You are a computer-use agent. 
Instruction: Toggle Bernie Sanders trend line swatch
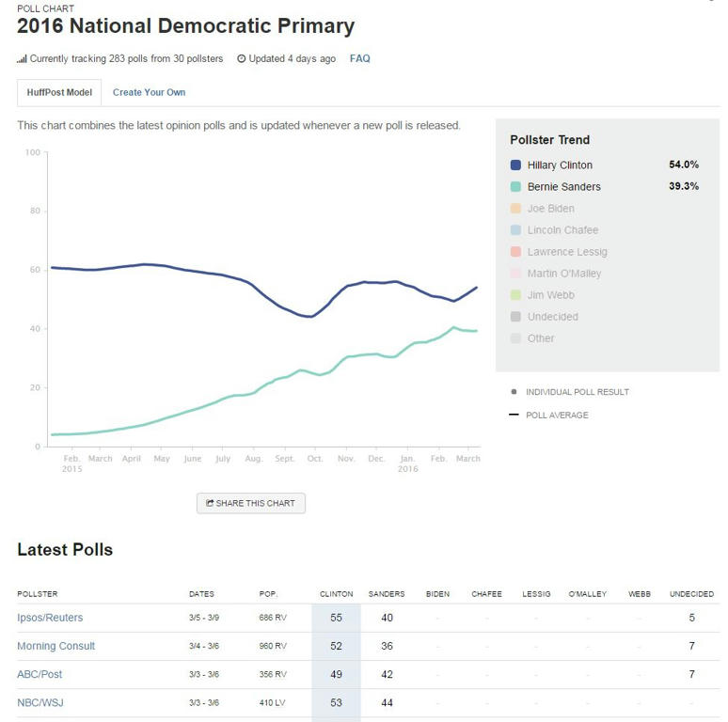(515, 187)
